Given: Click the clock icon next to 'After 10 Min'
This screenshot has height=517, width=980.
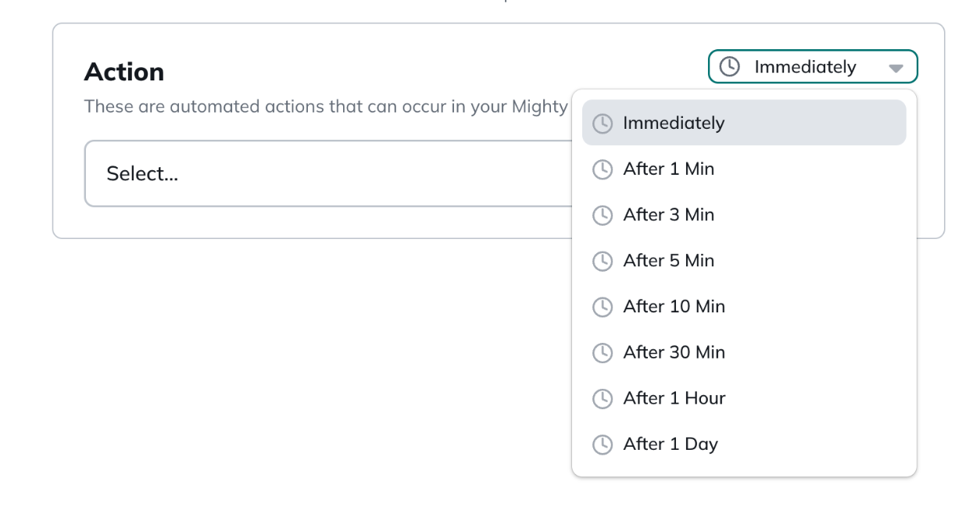Looking at the screenshot, I should click(602, 307).
